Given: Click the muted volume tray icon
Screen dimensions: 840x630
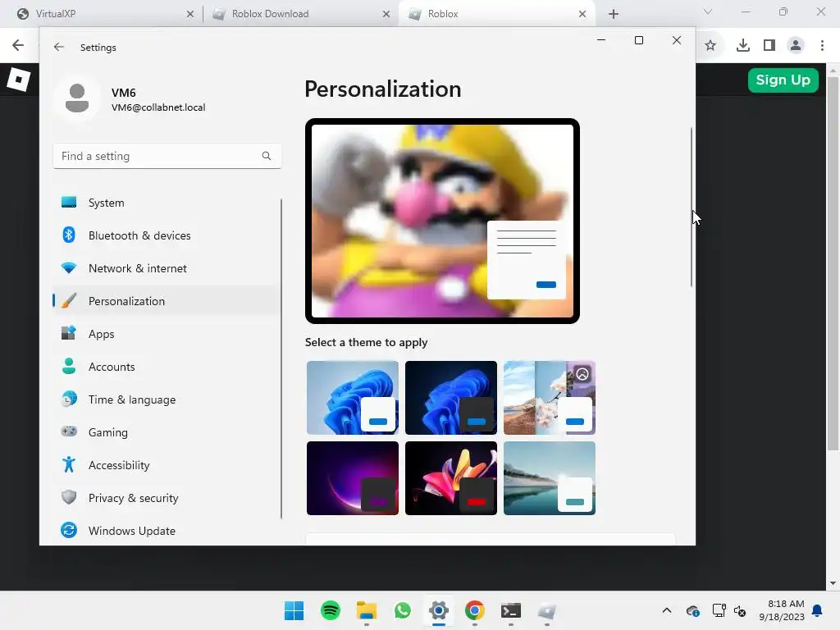Looking at the screenshot, I should pos(740,610).
